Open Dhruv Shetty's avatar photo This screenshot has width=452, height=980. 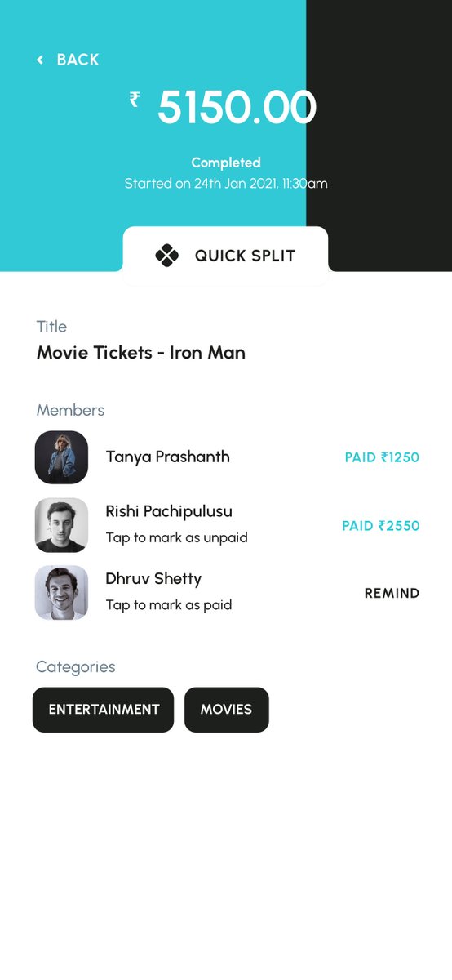(61, 593)
